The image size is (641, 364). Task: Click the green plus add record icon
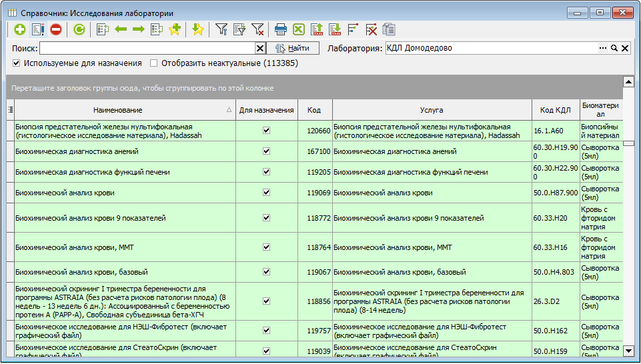tap(20, 29)
